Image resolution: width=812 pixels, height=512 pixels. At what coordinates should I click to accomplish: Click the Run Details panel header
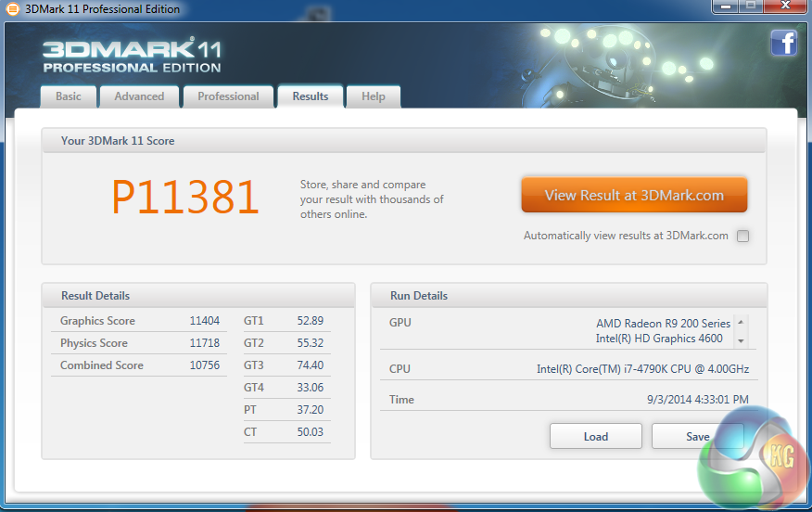568,295
